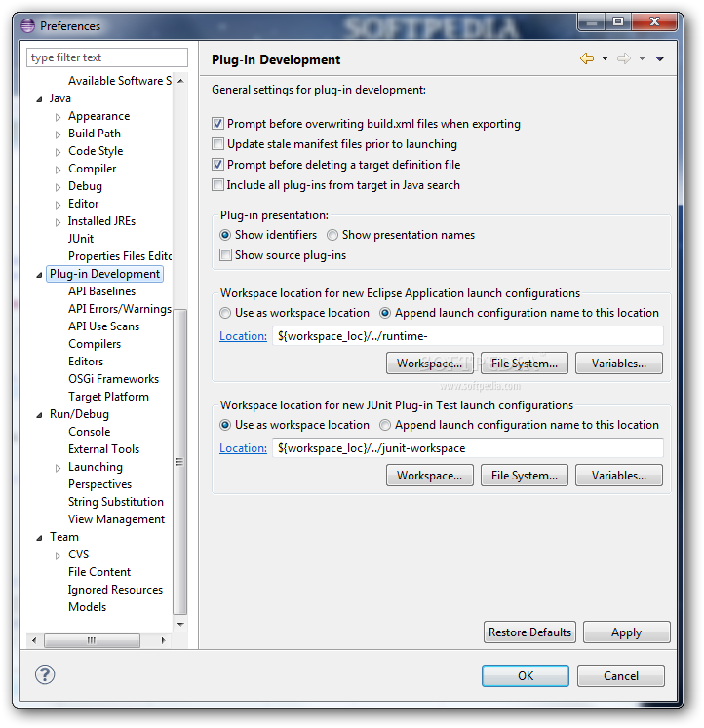Expand the Installed JREs tree node
This screenshot has width=704, height=728.
(x=59, y=222)
